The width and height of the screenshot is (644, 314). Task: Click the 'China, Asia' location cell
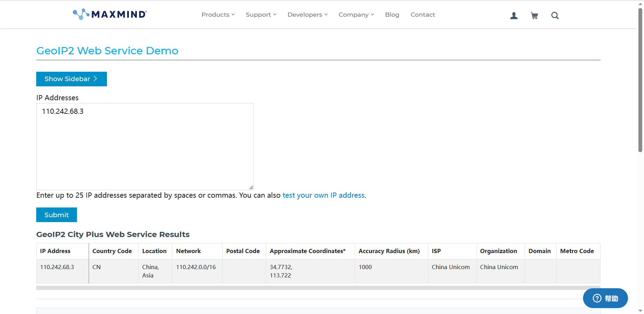point(155,271)
